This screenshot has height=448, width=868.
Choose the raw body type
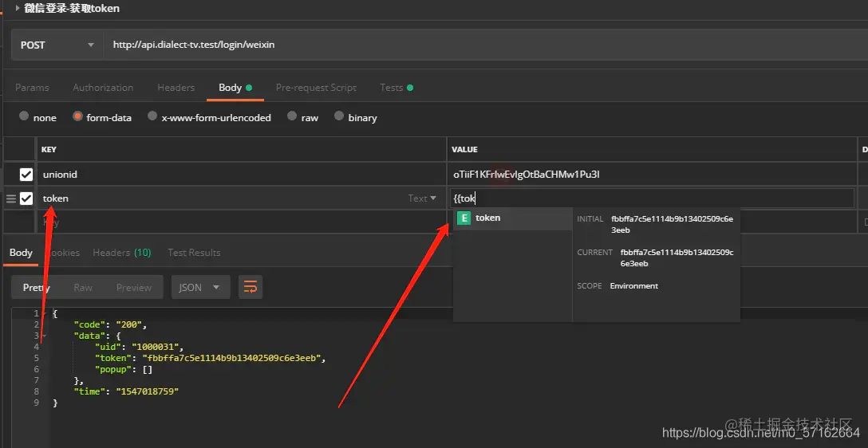click(292, 116)
